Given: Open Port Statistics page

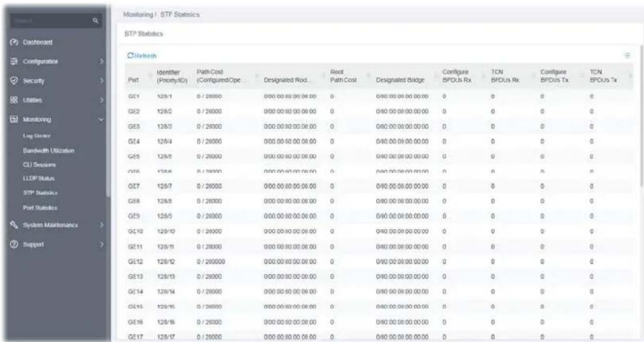Looking at the screenshot, I should pyautogui.click(x=40, y=208).
